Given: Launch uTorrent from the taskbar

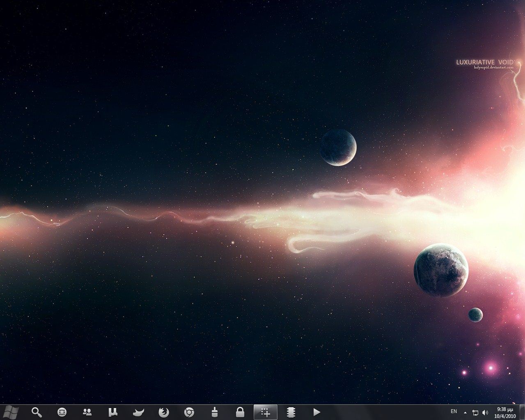Looking at the screenshot, I should coord(112,412).
